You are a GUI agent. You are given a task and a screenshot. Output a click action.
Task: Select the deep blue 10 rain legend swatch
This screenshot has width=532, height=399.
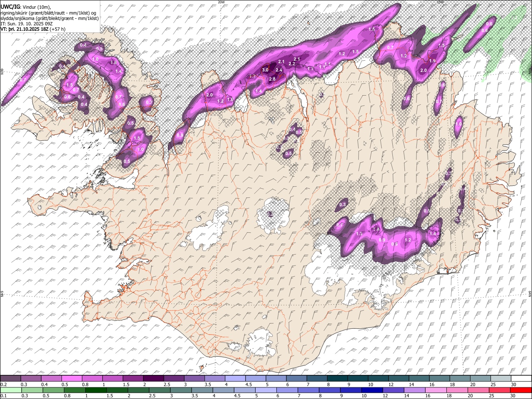click(371, 390)
